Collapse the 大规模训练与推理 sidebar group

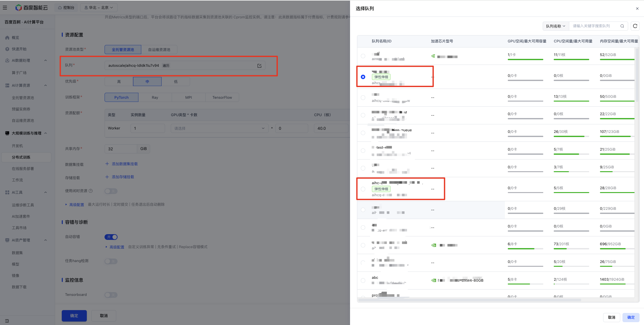(x=46, y=133)
